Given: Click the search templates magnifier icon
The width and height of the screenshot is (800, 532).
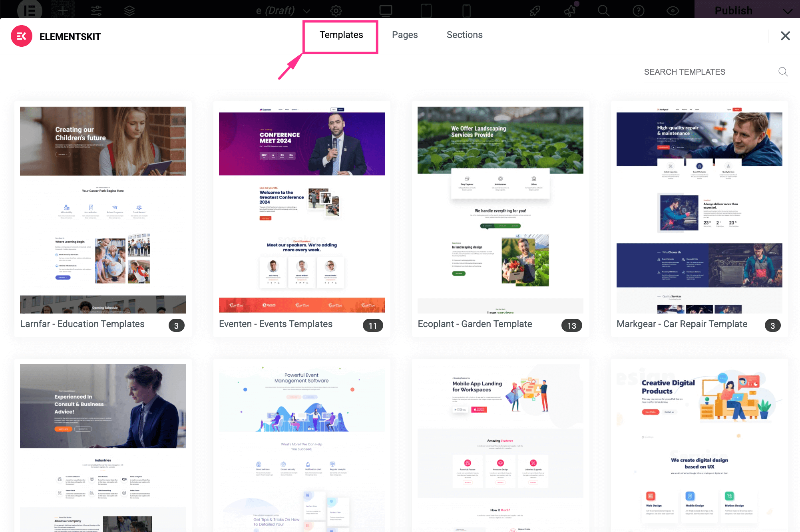Looking at the screenshot, I should [783, 72].
